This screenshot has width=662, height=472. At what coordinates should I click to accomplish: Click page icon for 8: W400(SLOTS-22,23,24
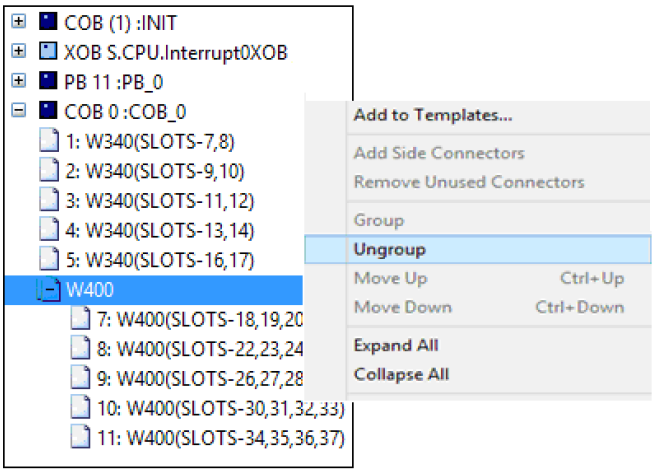pos(80,348)
